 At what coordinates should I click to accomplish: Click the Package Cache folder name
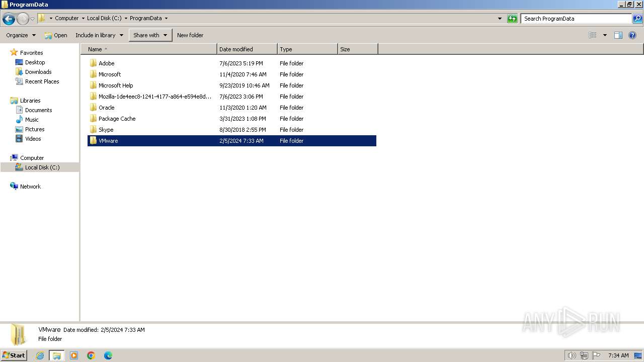tap(117, 119)
